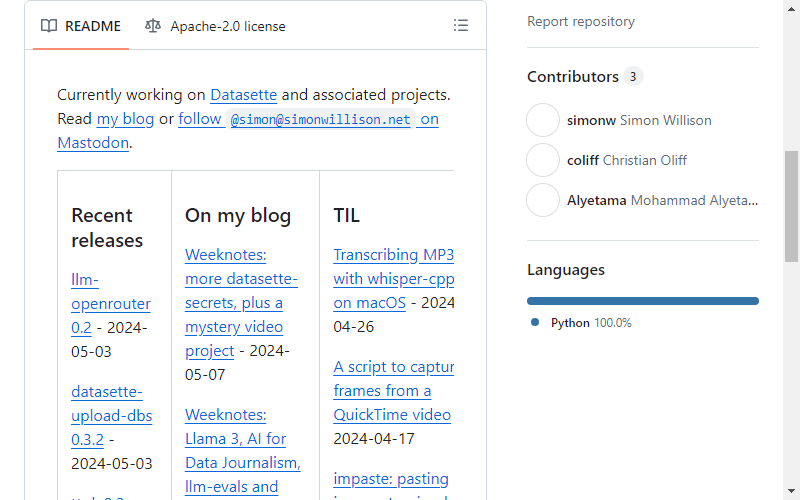Open the README outline icon

click(x=461, y=26)
